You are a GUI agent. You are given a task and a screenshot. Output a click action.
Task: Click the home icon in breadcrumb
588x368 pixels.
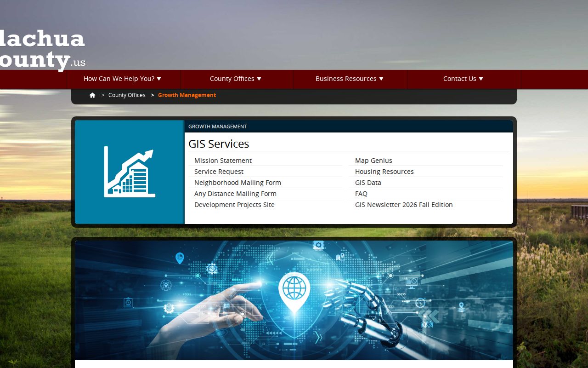tap(92, 95)
